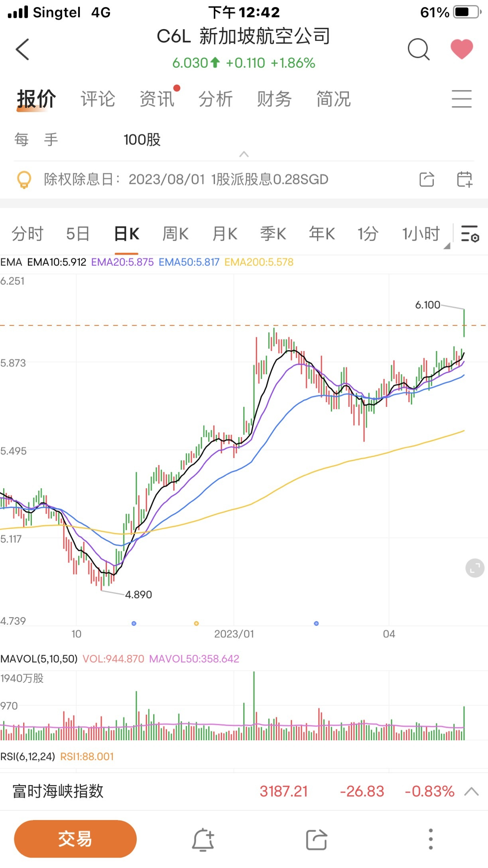Tap the 6.030 current price

click(190, 63)
